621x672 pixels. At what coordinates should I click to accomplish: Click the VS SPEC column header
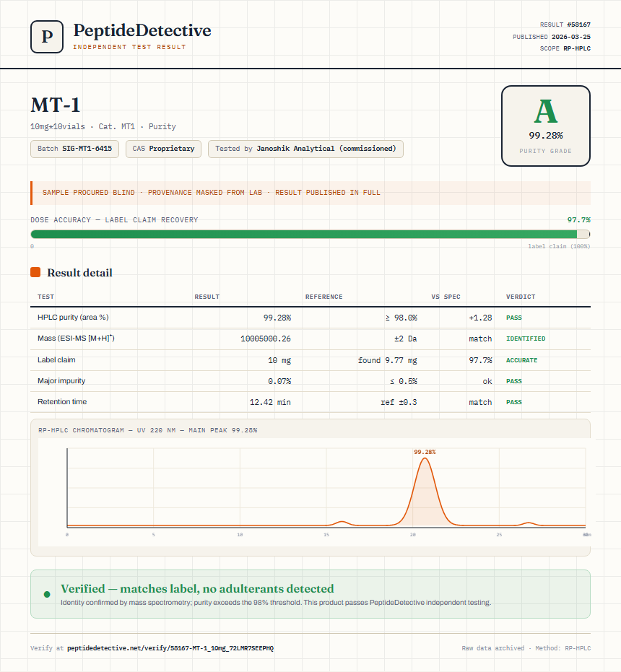[x=446, y=297]
